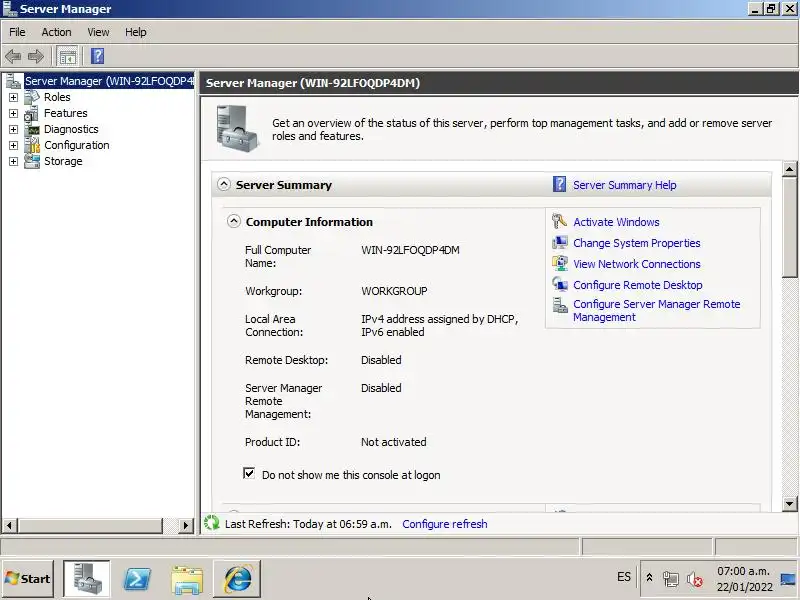Toggle 'Do not show me this console at logon'

click(x=249, y=473)
